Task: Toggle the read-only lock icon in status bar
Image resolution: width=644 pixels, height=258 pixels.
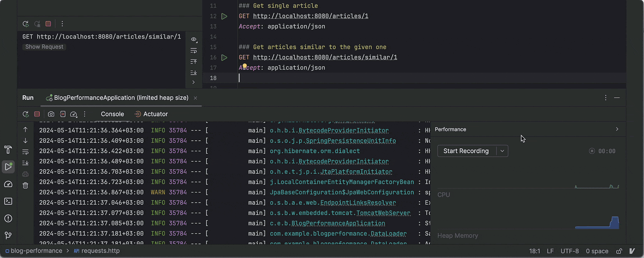Action: 619,251
